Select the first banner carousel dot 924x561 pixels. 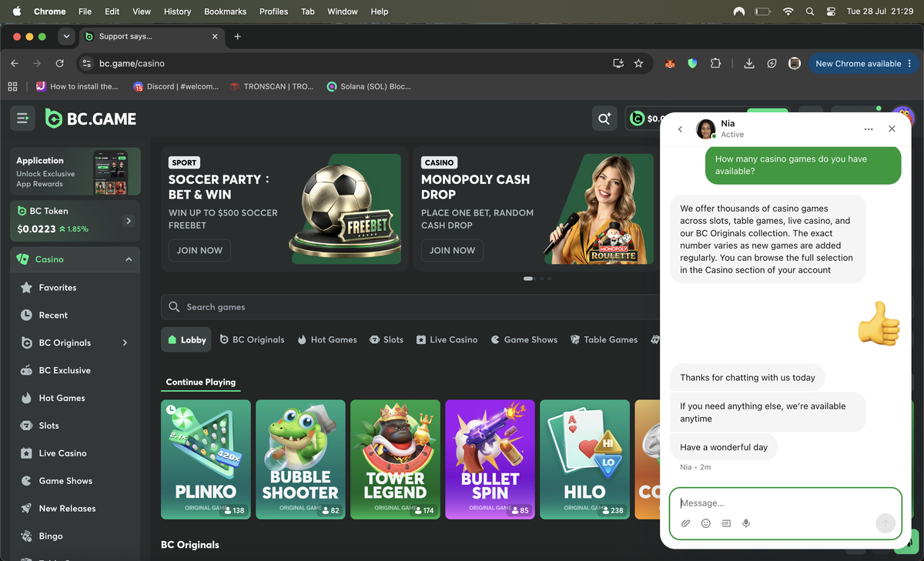[x=528, y=278]
